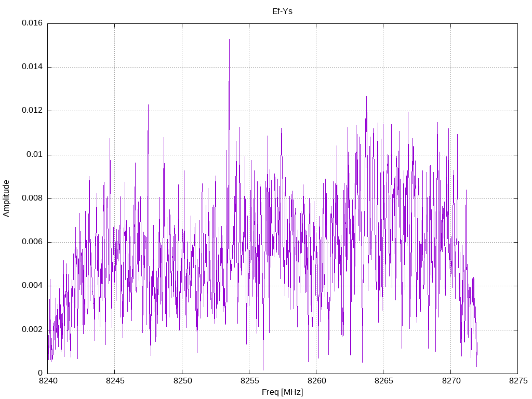Click x-axis tick label 8240
The image size is (532, 399).
point(48,381)
